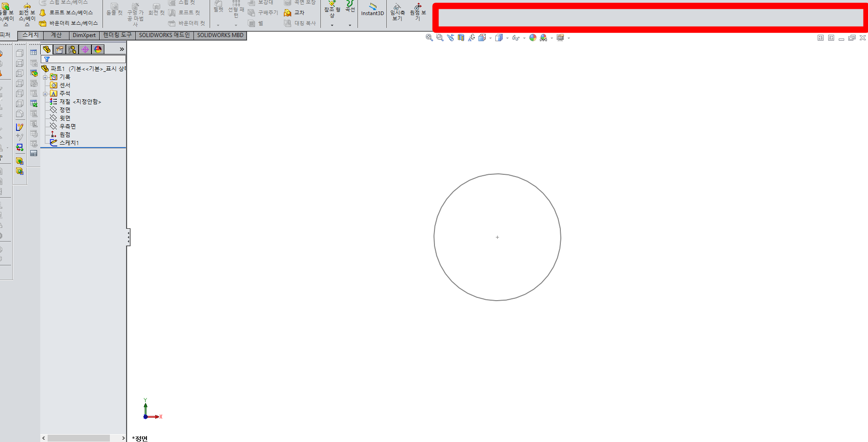
Task: Click the sketch pencil icon in left toolbar
Action: (20, 127)
